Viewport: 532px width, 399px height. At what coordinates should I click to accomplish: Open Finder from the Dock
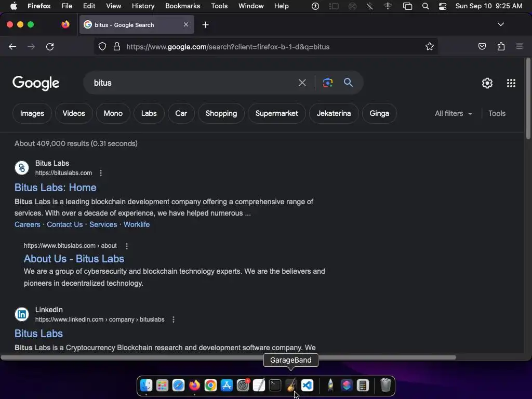point(146,385)
